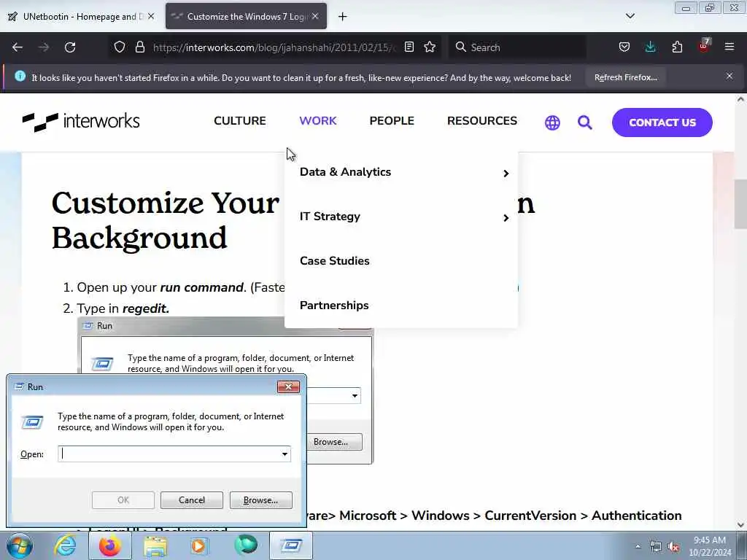Click the Refresh Firefox... button
This screenshot has width=747, height=560.
point(625,77)
